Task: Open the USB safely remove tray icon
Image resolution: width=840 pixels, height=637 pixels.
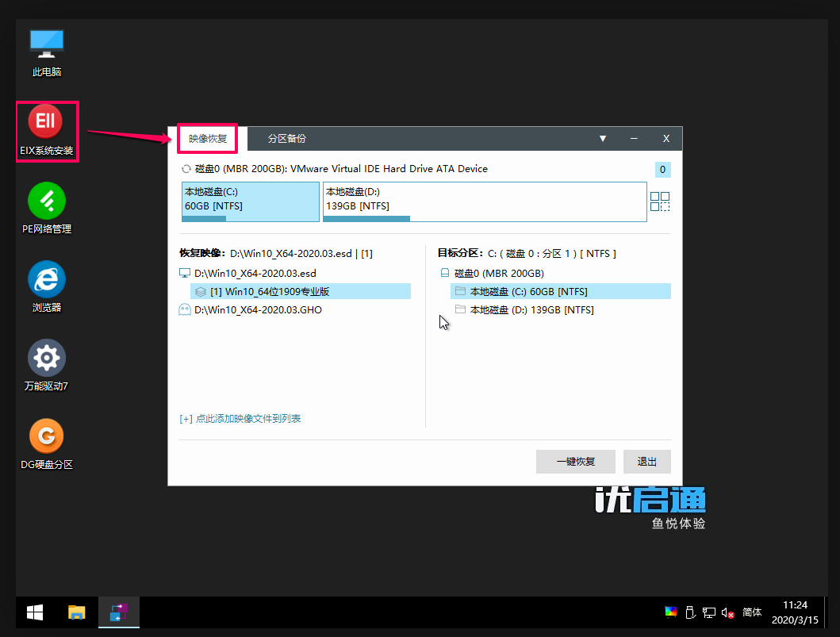Action: 689,612
